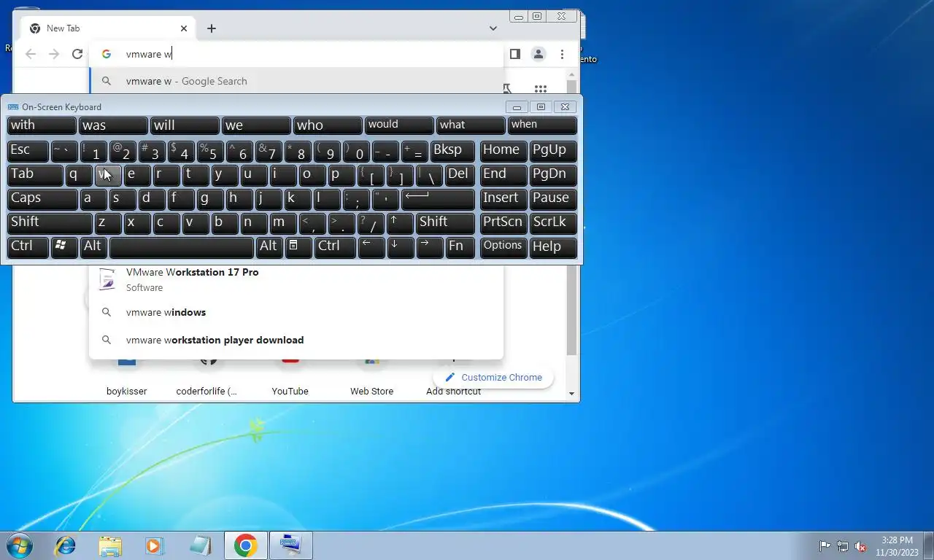Pick the 'would' word prediction
The height and width of the screenshot is (560, 934).
coord(399,125)
